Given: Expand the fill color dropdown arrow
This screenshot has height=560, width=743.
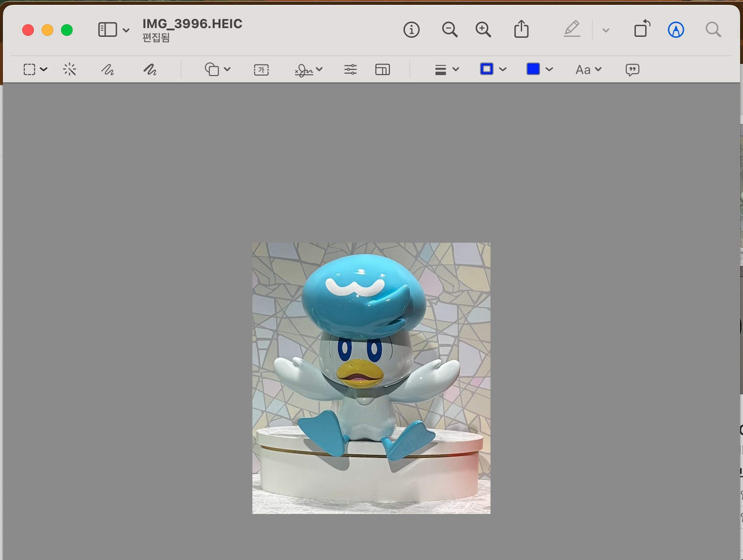Looking at the screenshot, I should tap(549, 69).
